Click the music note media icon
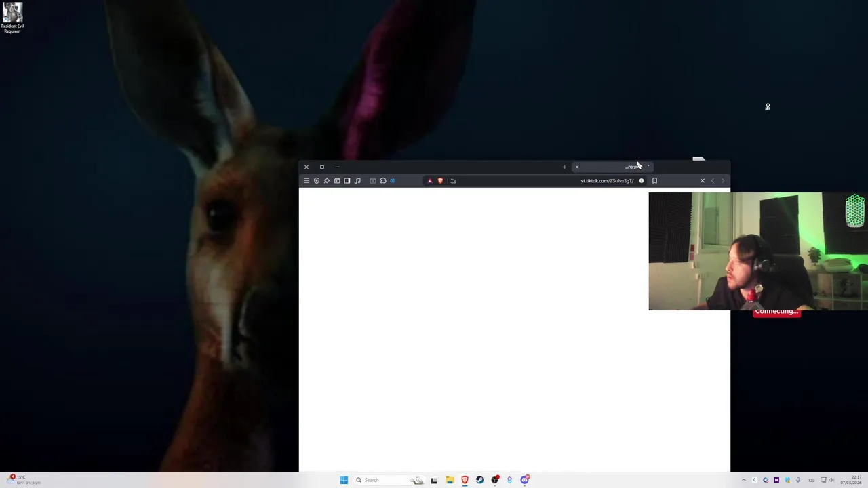Viewport: 868px width, 488px height. [x=357, y=181]
